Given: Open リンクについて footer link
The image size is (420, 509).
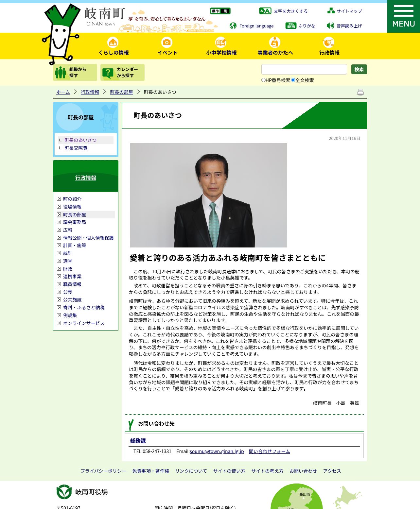Looking at the screenshot, I should 191,471.
